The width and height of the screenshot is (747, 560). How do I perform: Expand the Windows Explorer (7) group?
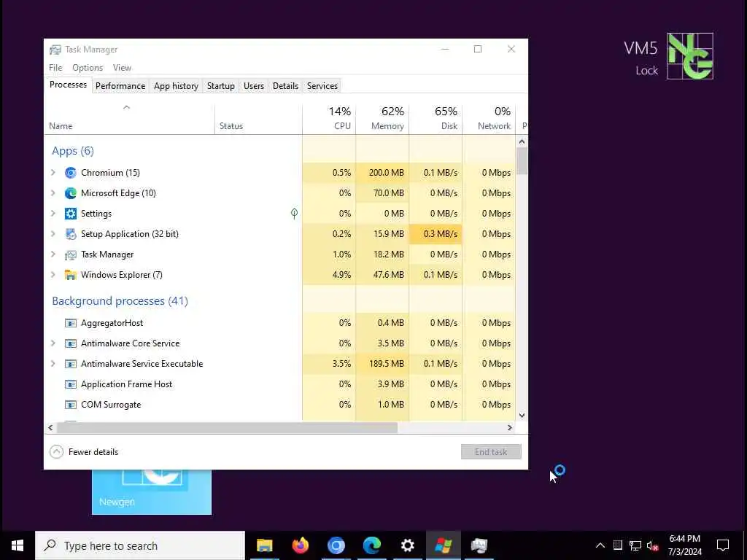pyautogui.click(x=53, y=275)
